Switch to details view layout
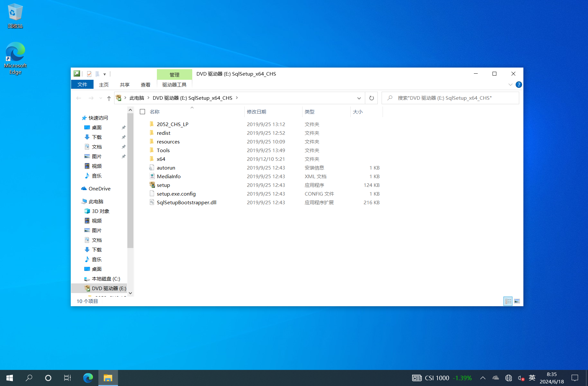The width and height of the screenshot is (588, 386). [508, 301]
